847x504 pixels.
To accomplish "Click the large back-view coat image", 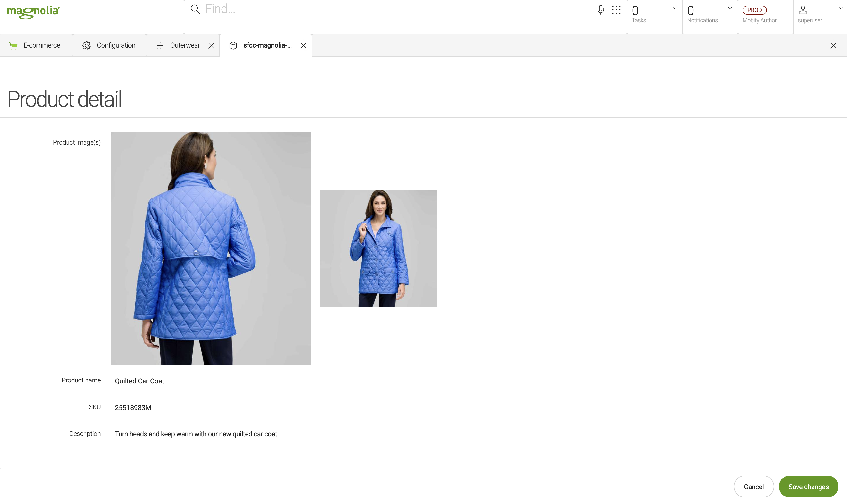I will click(210, 248).
